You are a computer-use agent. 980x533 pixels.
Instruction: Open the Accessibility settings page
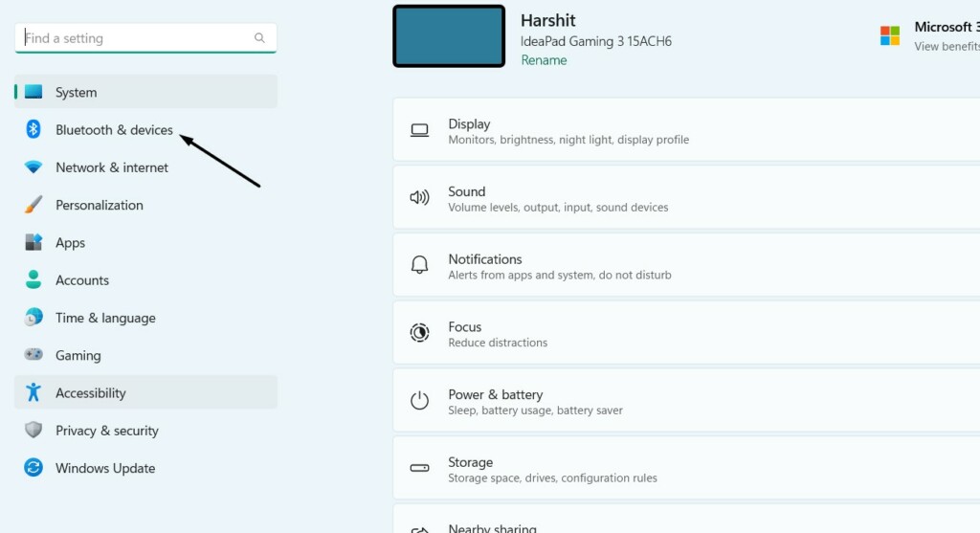pyautogui.click(x=90, y=393)
